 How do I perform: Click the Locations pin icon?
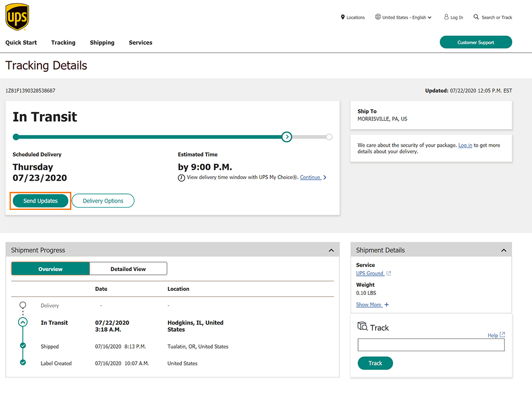pyautogui.click(x=343, y=17)
